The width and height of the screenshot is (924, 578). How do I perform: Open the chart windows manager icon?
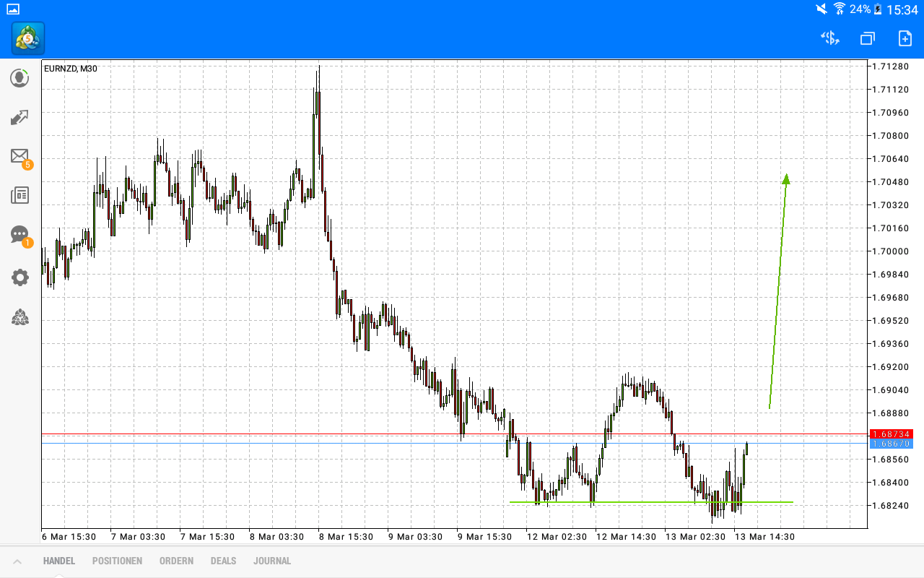867,38
